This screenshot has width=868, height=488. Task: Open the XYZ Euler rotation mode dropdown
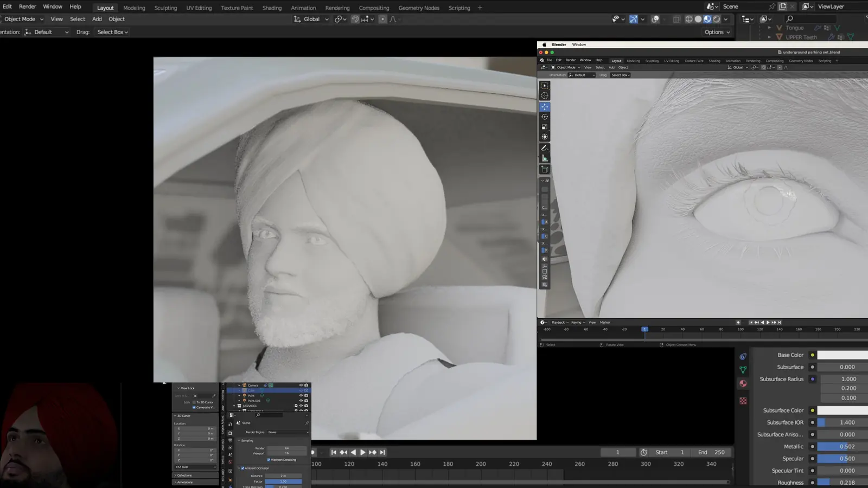coord(195,467)
